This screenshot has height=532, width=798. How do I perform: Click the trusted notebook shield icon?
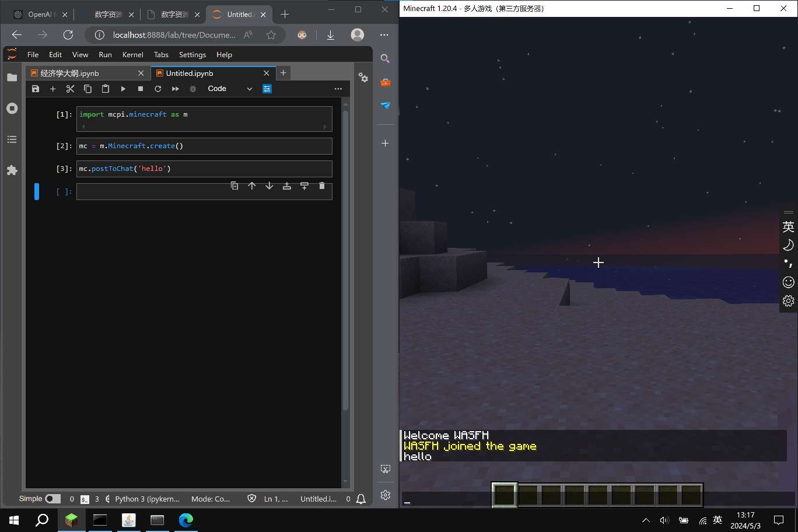[x=251, y=498]
